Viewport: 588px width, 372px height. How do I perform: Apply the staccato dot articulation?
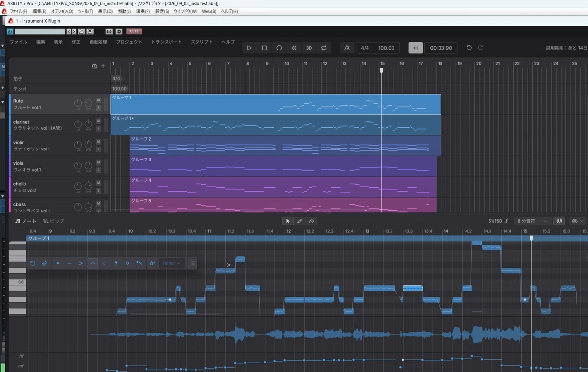58,263
